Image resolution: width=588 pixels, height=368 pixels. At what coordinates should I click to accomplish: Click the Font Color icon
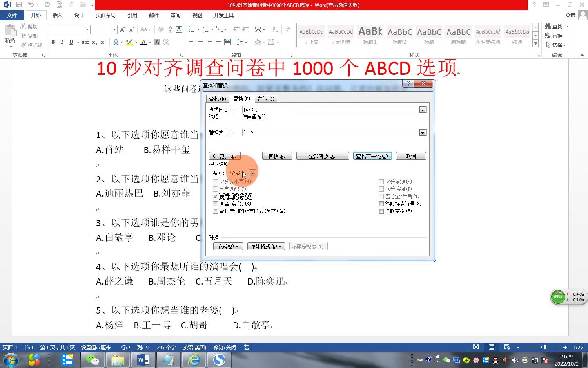143,42
